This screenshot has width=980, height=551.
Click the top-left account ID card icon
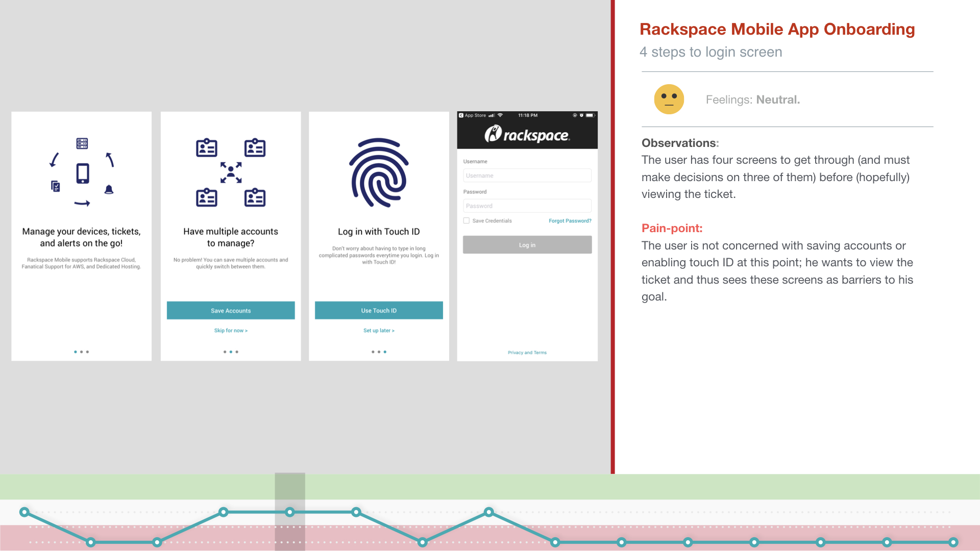click(x=207, y=147)
